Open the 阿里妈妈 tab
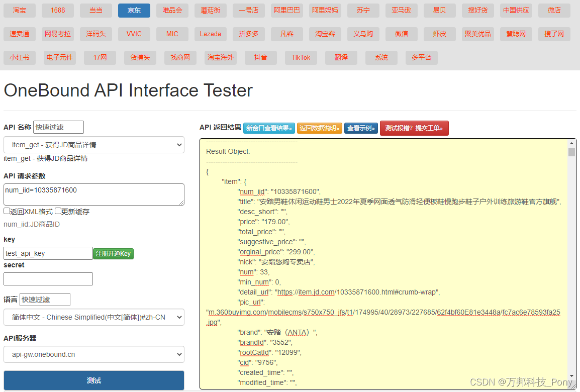580x392 pixels. (x=325, y=11)
